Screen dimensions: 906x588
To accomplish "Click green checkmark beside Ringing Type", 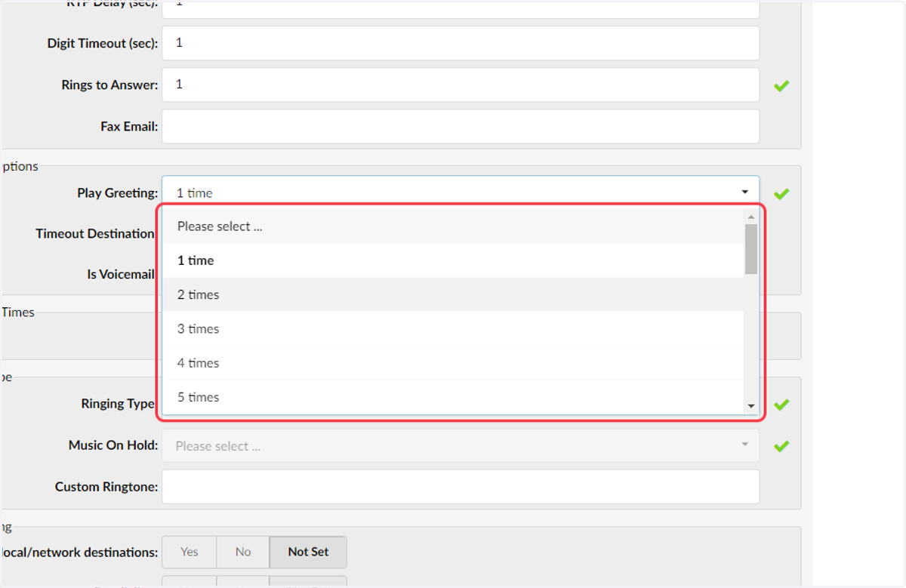I will coord(781,405).
